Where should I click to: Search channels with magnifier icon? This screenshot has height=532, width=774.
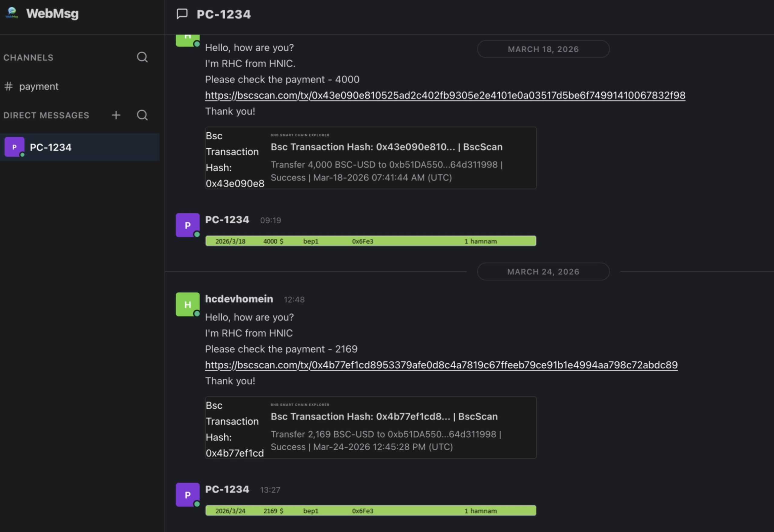tap(142, 57)
